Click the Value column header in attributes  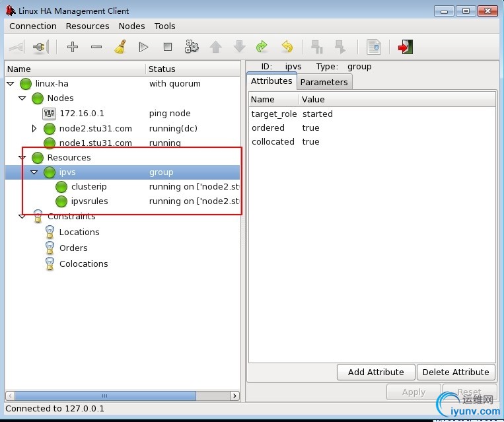pos(397,100)
